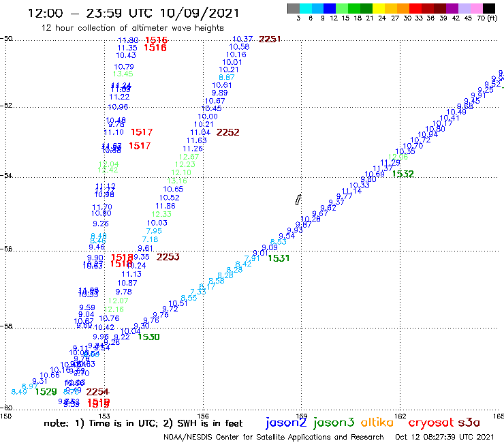
Task: Click the green wave height '12.33'
Action: (x=161, y=214)
